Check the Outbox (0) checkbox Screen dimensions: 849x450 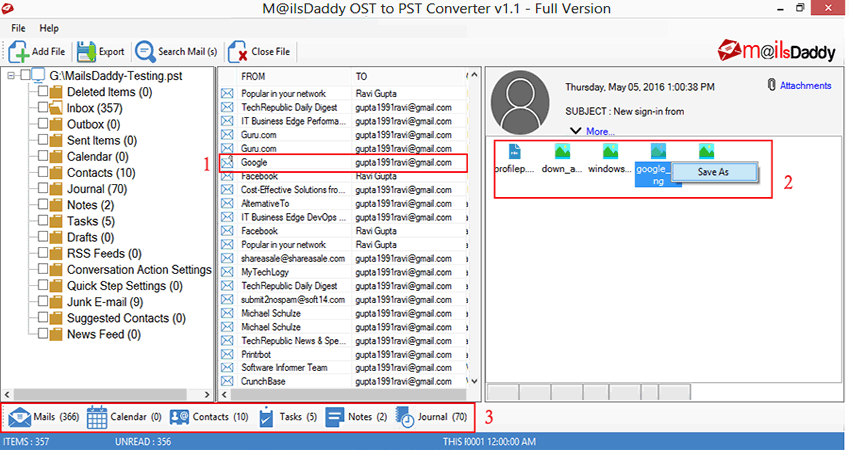point(43,124)
